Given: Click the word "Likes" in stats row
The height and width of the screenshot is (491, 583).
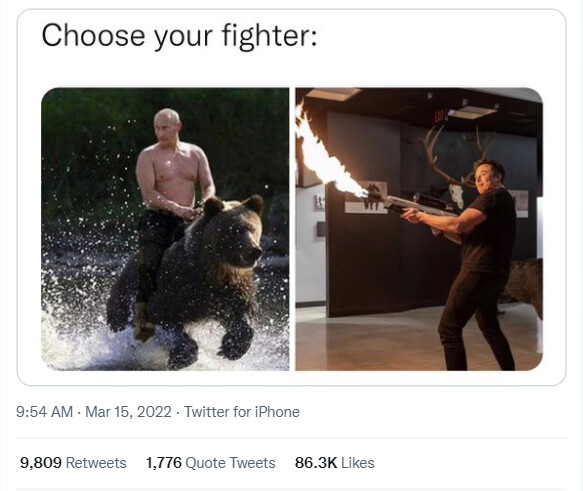Looking at the screenshot, I should [x=358, y=463].
